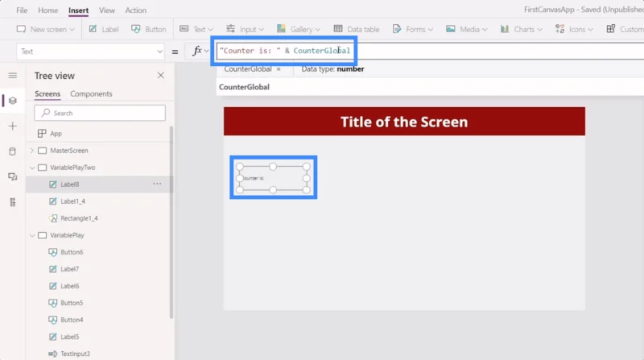The width and height of the screenshot is (644, 360).
Task: Open the Media dropdown
Action: (467, 29)
